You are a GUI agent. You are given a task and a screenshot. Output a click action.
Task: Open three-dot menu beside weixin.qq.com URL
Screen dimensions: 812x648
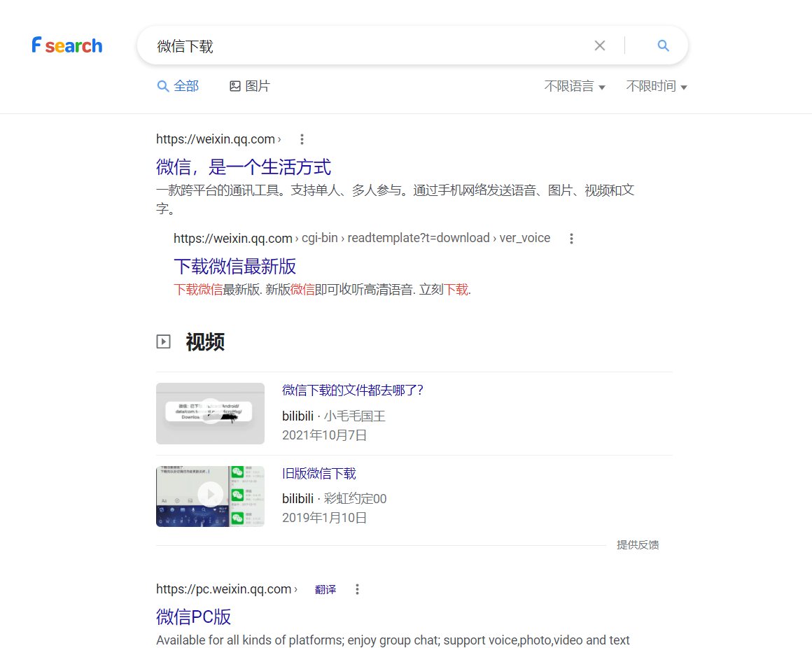tap(302, 139)
